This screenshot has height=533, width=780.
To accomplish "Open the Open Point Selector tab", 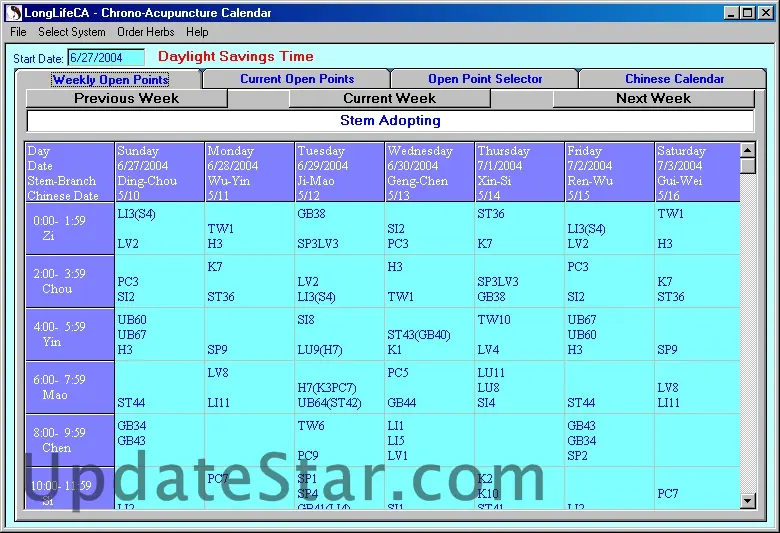I will [x=485, y=79].
